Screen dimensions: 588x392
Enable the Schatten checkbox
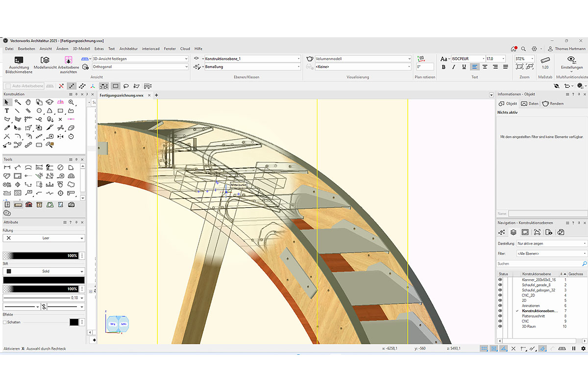coord(5,322)
